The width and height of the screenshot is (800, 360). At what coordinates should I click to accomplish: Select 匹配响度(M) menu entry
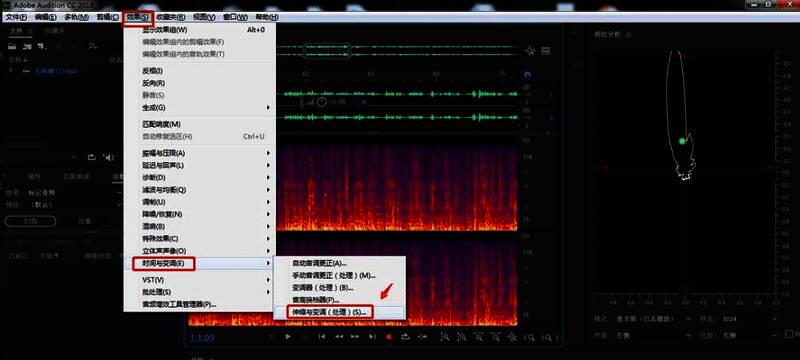(199, 124)
